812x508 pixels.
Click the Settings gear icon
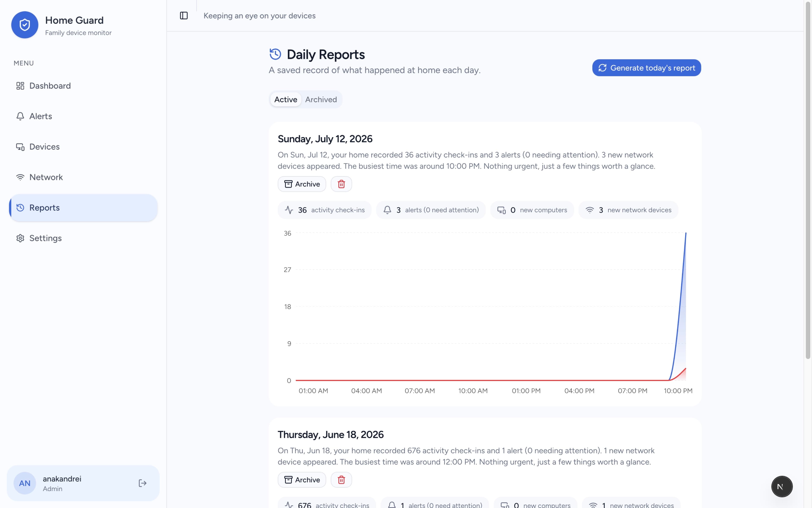click(20, 238)
